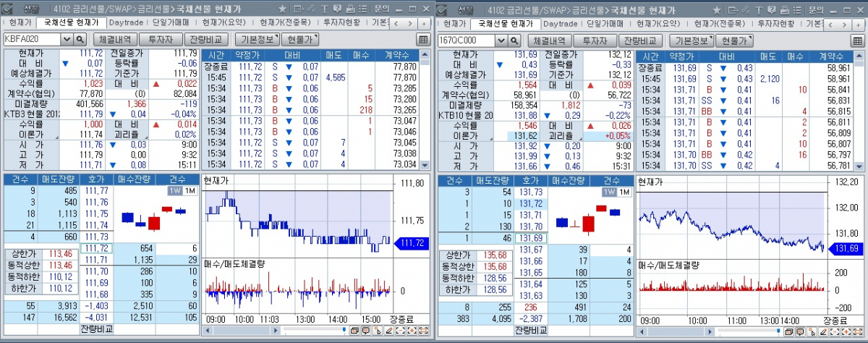Click the export arrow icon in right window title bar
The image size is (868, 343).
733,10
